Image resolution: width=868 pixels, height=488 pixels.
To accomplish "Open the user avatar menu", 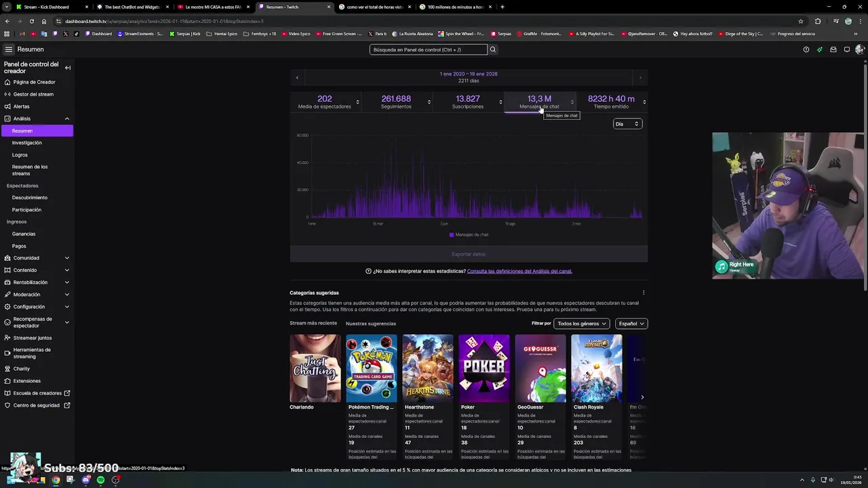I will [x=860, y=49].
